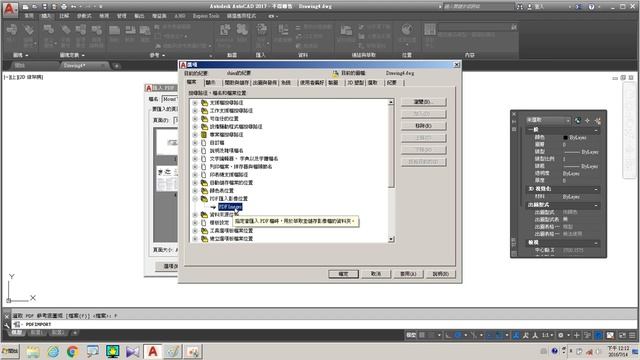
Task: Click Select Objects icon in Properties palette
Action: [x=587, y=120]
